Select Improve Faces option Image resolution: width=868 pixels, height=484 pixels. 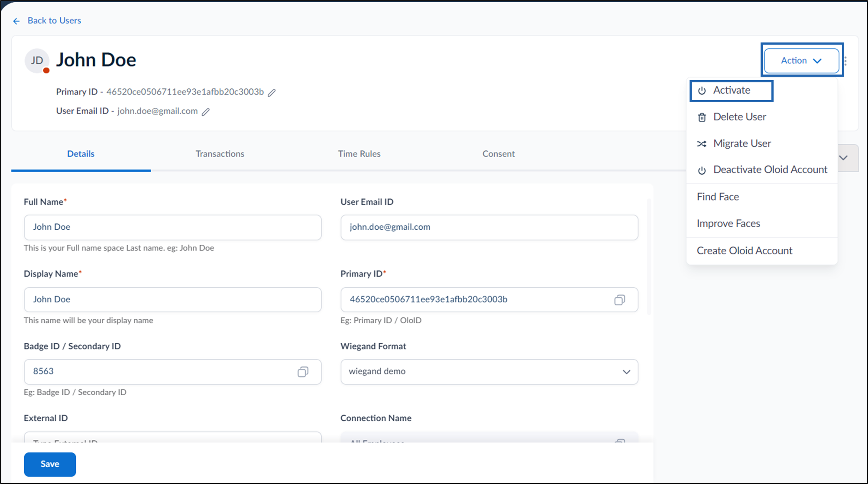pyautogui.click(x=762, y=224)
